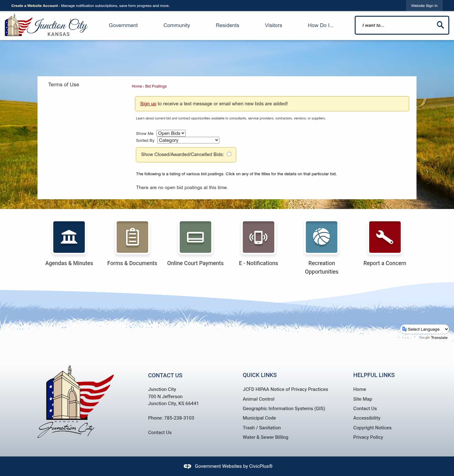Click the Sign up notification link
The height and width of the screenshot is (476, 454).
[x=148, y=104]
